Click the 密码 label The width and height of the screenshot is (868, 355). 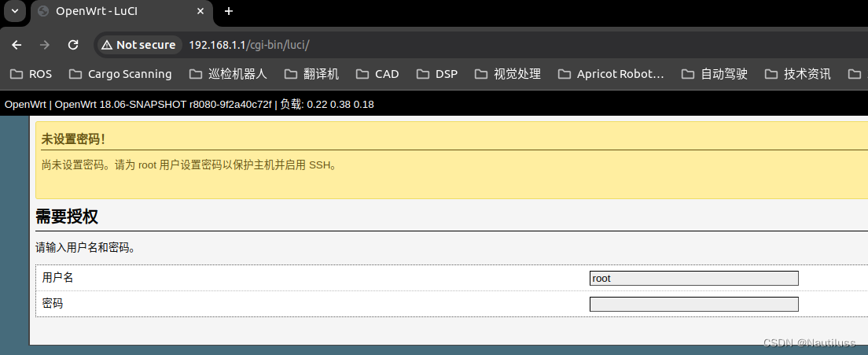pyautogui.click(x=53, y=304)
